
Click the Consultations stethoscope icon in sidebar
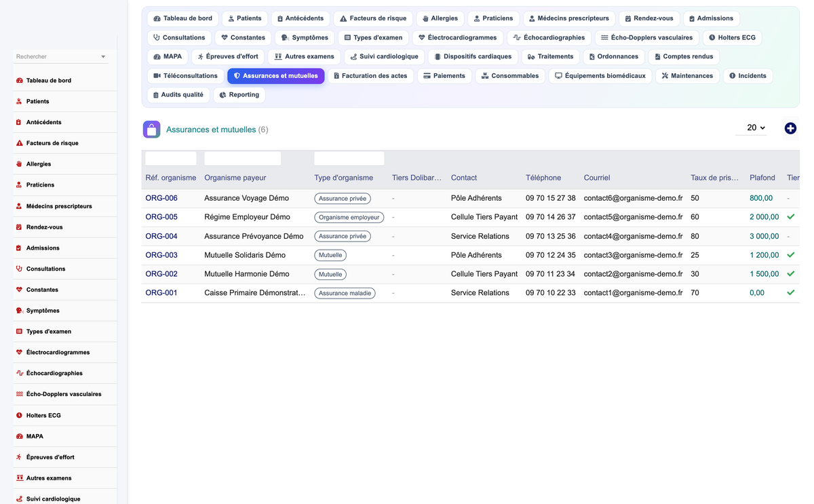click(x=19, y=269)
